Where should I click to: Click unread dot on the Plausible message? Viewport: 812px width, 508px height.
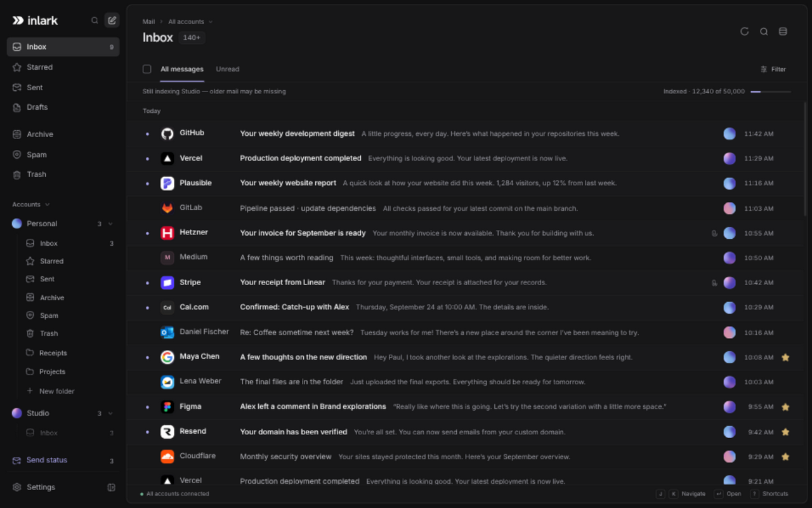pos(148,184)
